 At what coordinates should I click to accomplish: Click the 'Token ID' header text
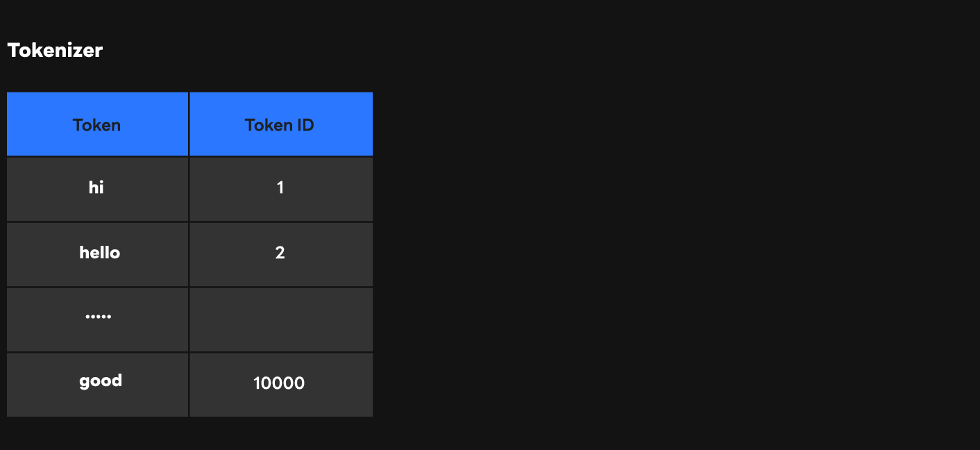[x=279, y=125]
